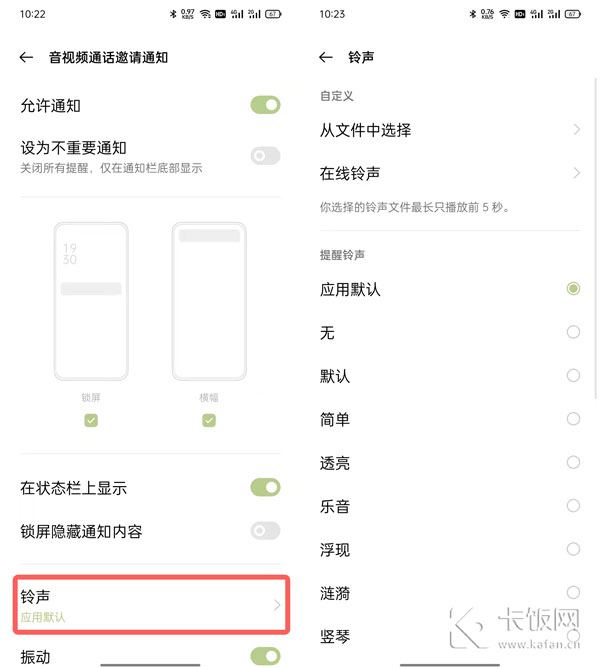Open 铃声 setting row chevron
Screen dimensions: 600x668
[277, 605]
